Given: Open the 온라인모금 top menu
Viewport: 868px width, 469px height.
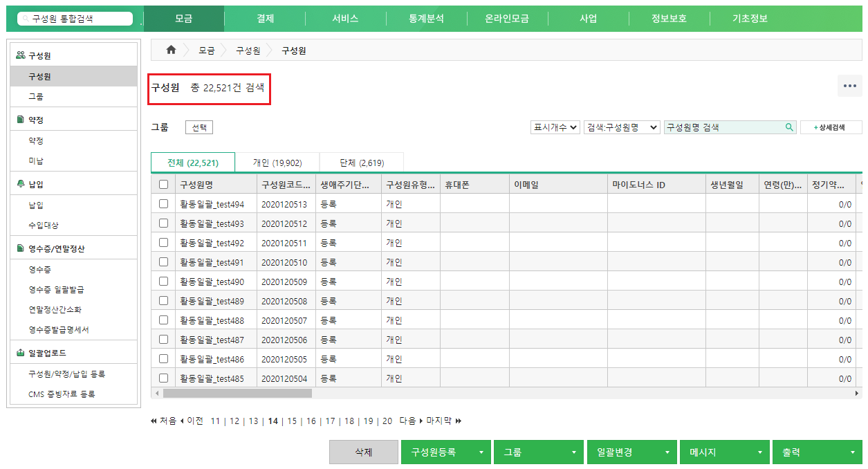Looking at the screenshot, I should pyautogui.click(x=507, y=19).
